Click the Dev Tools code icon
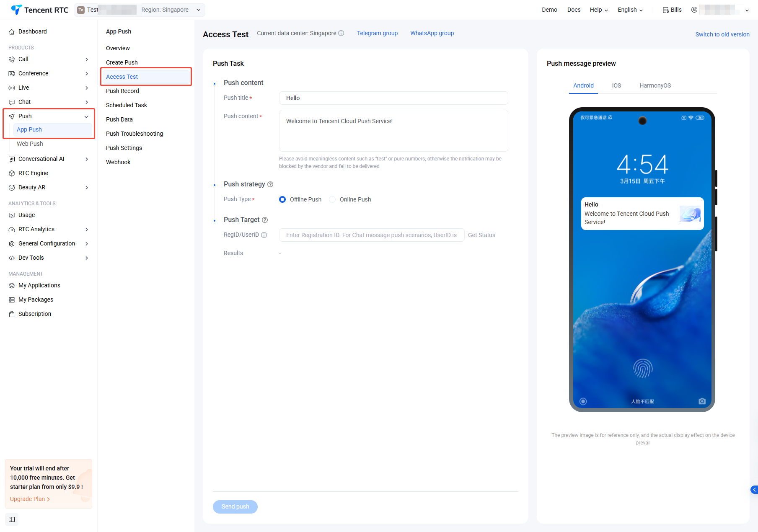Viewport: 758px width, 532px height. pyautogui.click(x=12, y=258)
